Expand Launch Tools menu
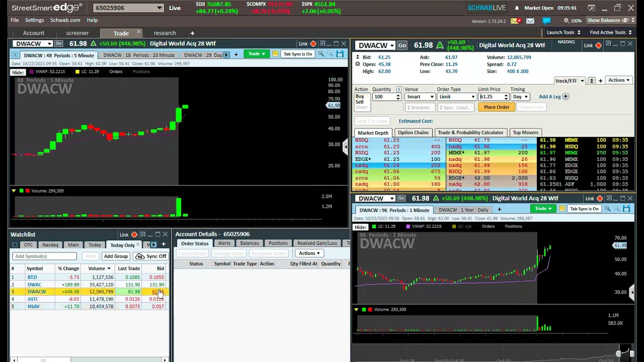Viewport: 644px width, 362px height. (563, 33)
